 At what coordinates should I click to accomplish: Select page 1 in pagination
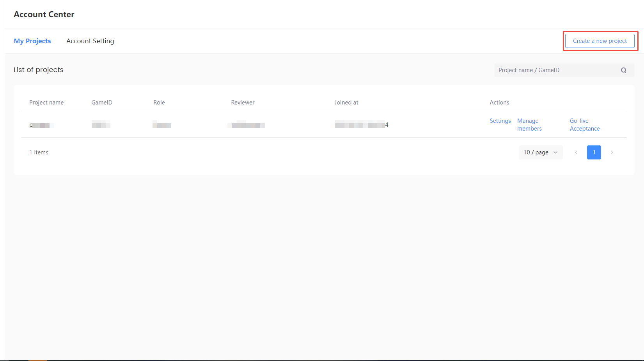(594, 152)
